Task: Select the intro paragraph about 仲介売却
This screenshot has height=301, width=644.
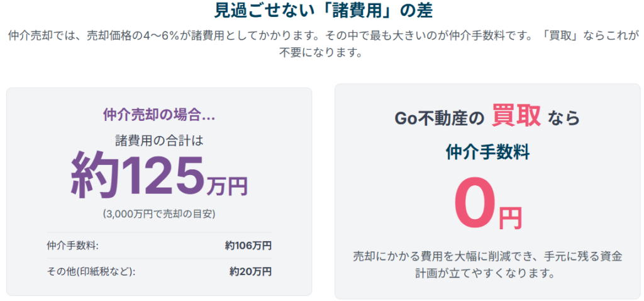Action: 323,44
